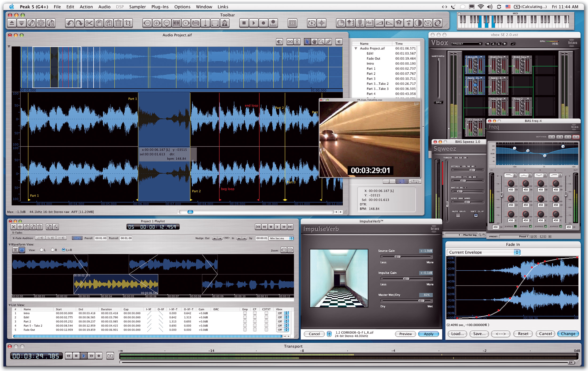588x371 pixels.
Task: Click the X delete icon in Playlist toolbar
Action: tap(14, 227)
